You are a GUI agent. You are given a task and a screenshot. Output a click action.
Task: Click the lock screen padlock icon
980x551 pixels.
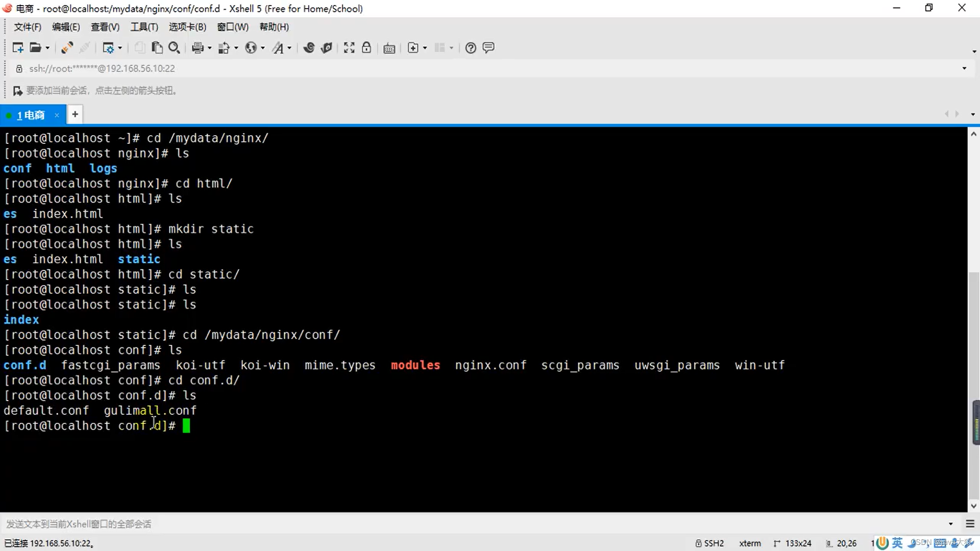[x=366, y=47]
